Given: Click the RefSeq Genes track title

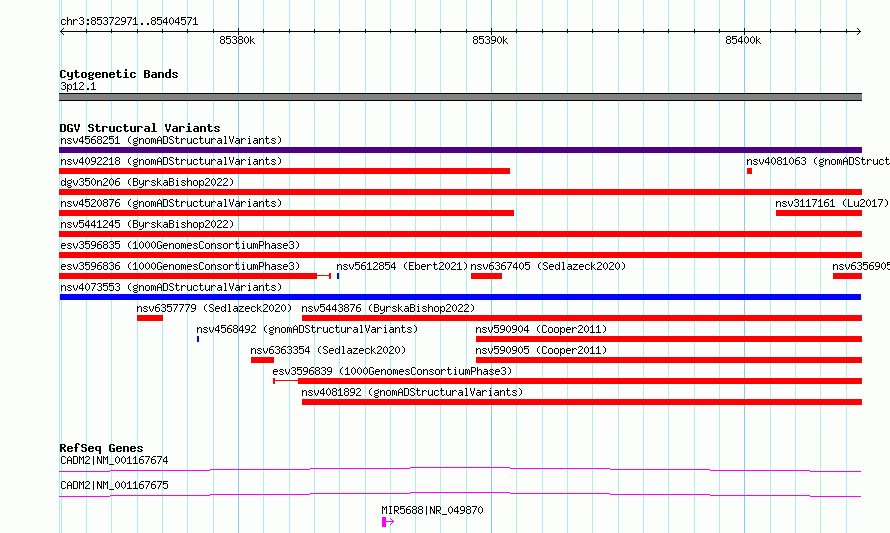Looking at the screenshot, I should [101, 448].
